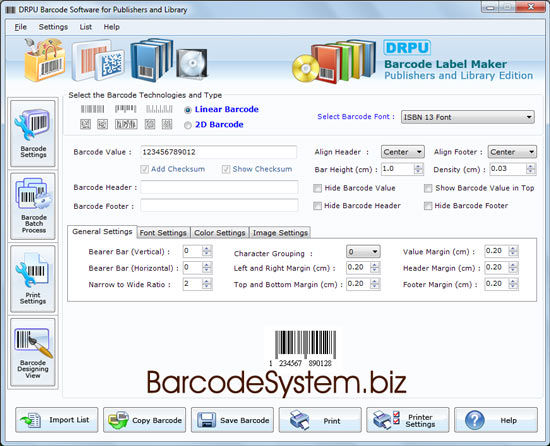Viewport: 550px width, 446px height.
Task: Switch to Barcode Designing View
Action: tap(33, 352)
